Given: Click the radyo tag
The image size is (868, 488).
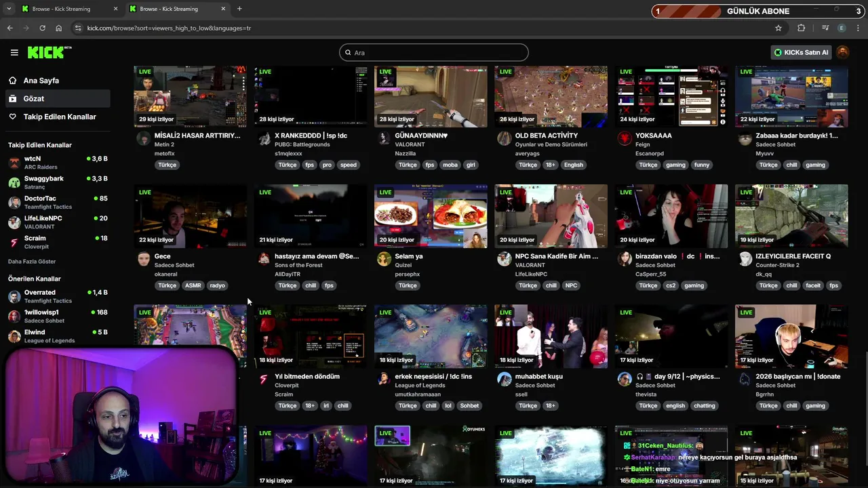Looking at the screenshot, I should point(217,285).
